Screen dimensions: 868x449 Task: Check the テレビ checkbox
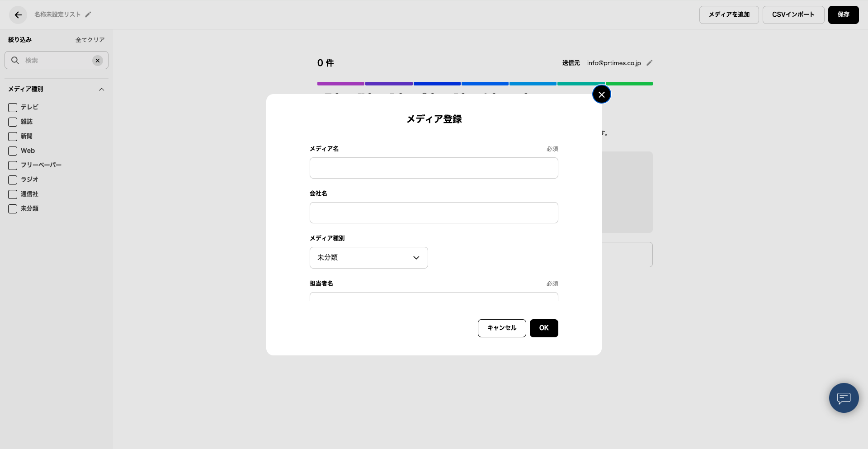13,108
